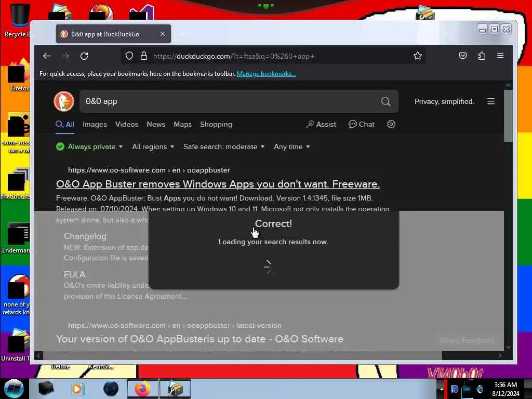Click the oo-software.com ooappbuster URL text

149,170
